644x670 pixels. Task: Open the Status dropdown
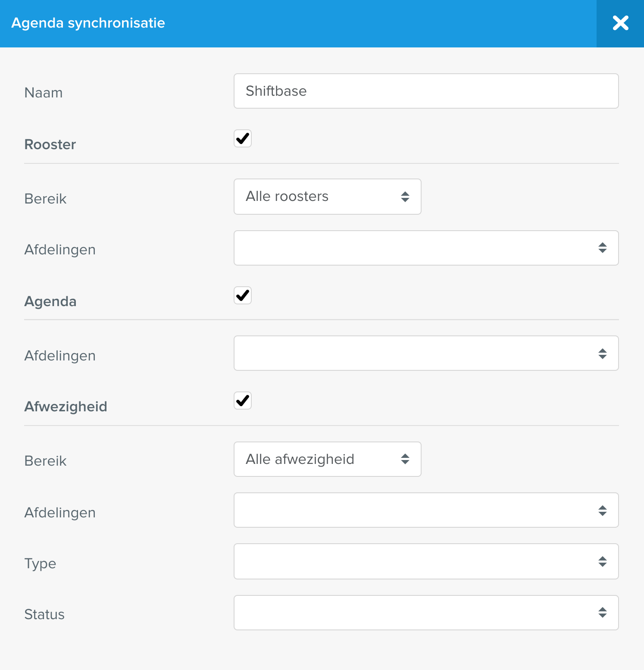(426, 613)
